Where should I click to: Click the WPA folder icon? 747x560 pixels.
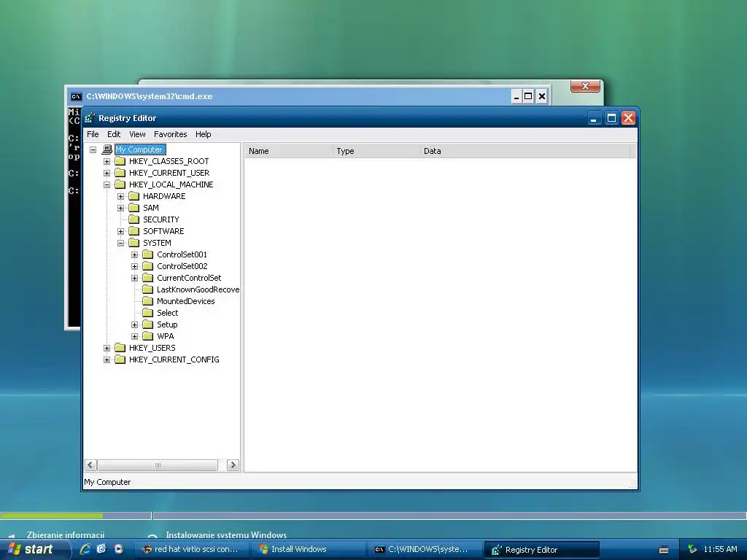click(147, 336)
